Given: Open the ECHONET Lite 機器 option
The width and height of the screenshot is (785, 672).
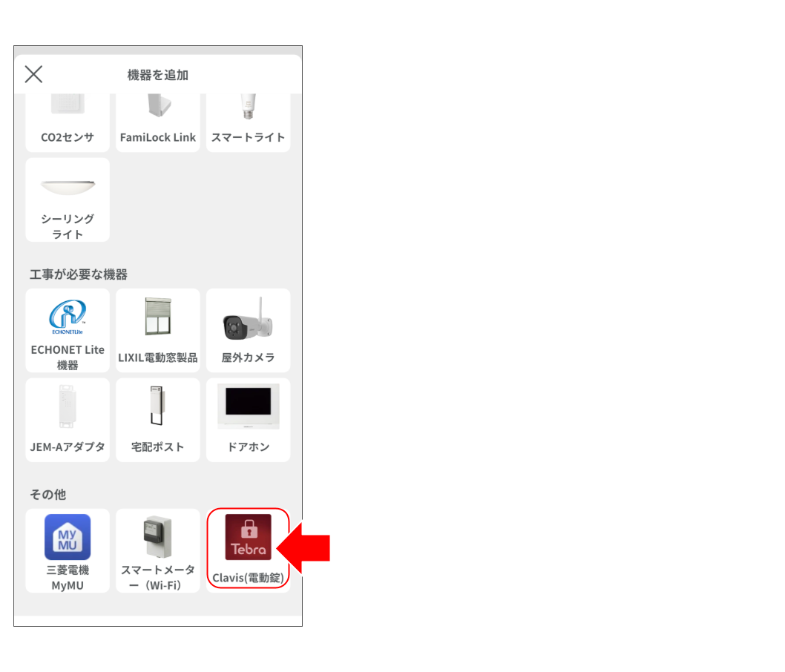Looking at the screenshot, I should (x=68, y=330).
